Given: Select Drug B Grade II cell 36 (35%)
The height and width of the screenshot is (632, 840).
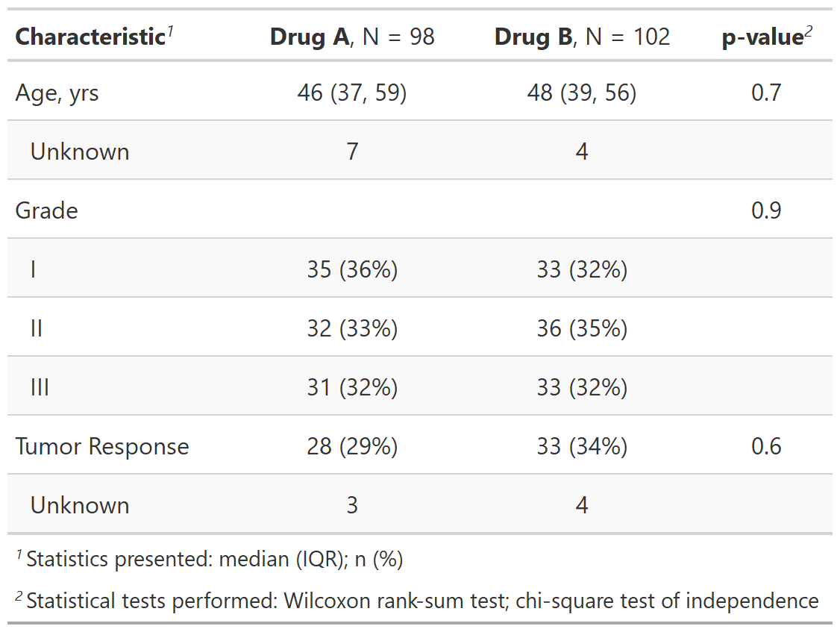Looking at the screenshot, I should coord(582,328).
